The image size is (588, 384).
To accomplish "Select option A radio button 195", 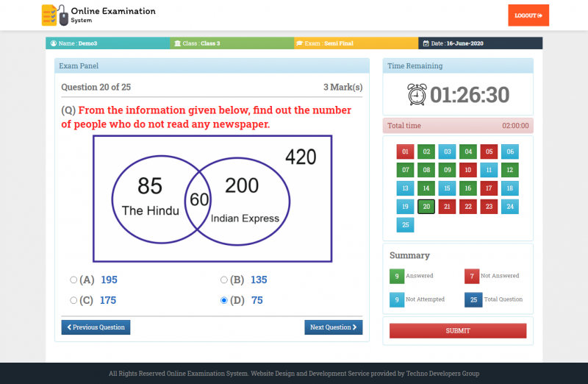I will [73, 280].
